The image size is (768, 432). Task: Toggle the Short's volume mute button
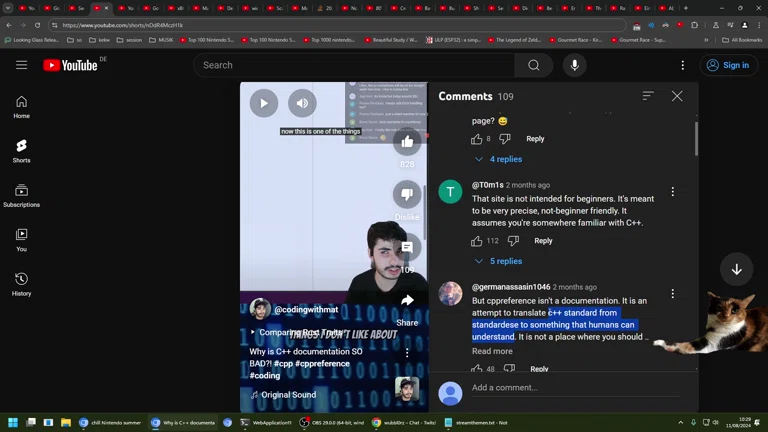point(302,103)
